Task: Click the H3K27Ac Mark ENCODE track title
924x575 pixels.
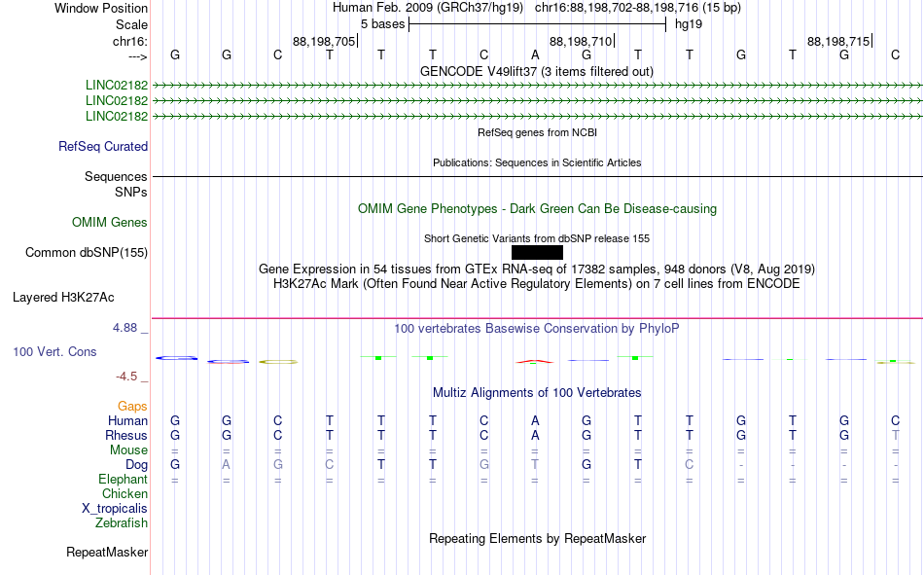Action: tap(537, 284)
